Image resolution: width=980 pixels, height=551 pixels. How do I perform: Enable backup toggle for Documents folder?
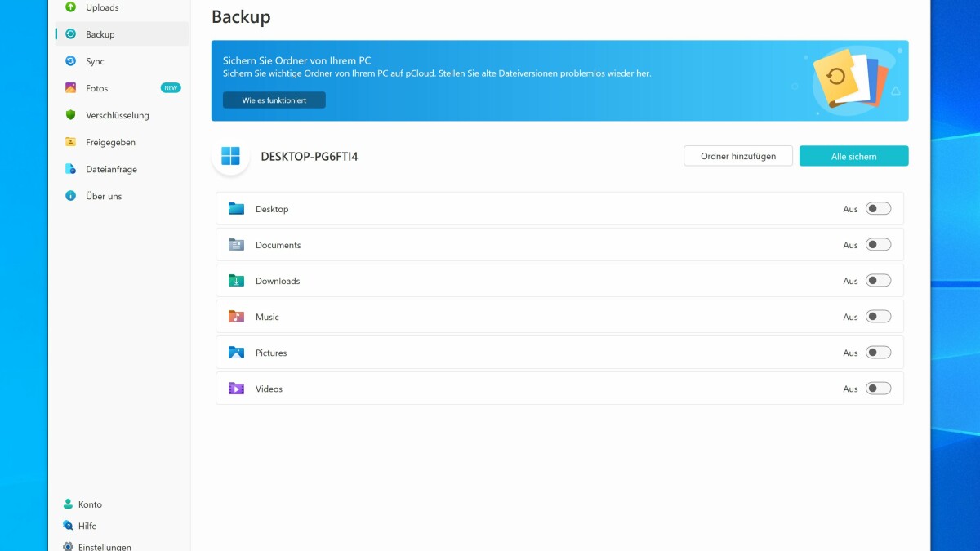pyautogui.click(x=878, y=245)
